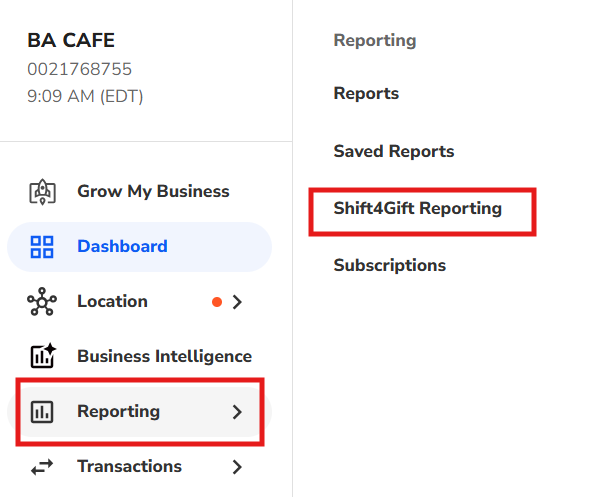Open Saved Reports

click(394, 151)
